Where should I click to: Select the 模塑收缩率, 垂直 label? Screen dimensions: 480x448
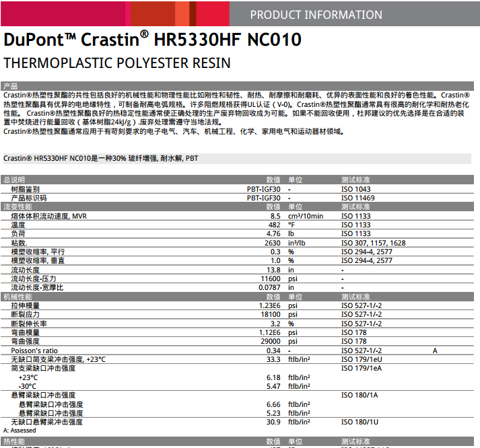tap(38, 260)
